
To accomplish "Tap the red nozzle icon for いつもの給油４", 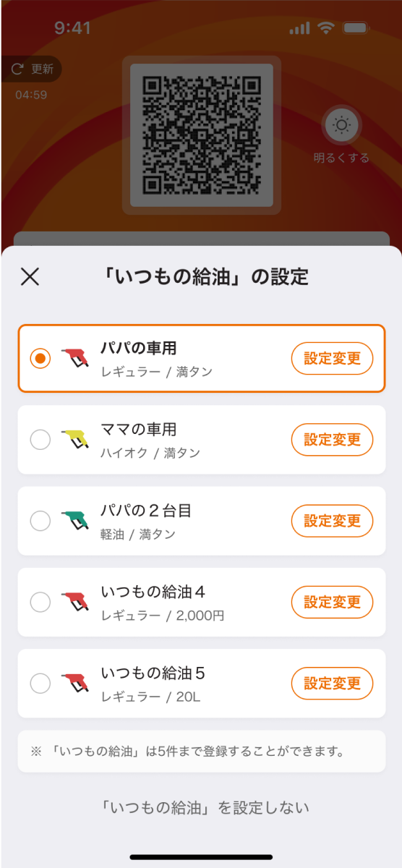I will (x=75, y=602).
